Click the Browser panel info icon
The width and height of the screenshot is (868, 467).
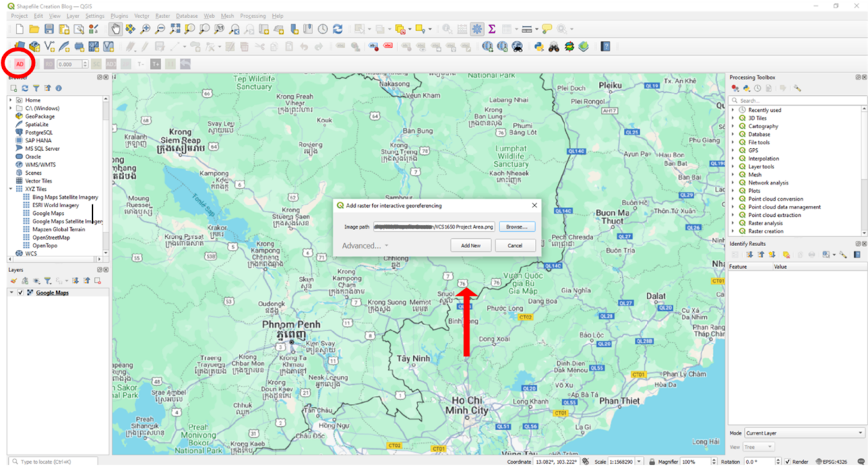[x=59, y=88]
